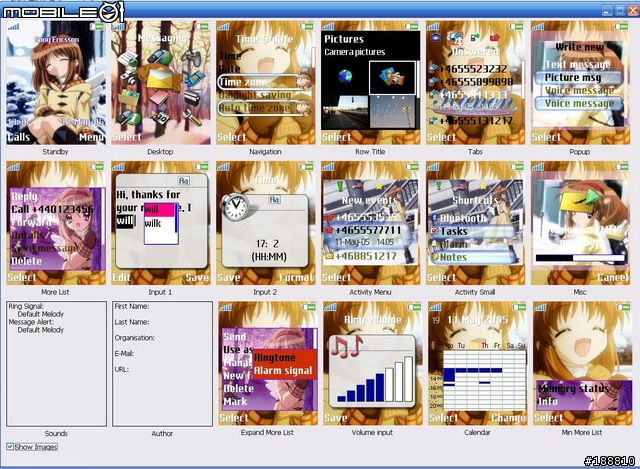Viewport: 640px width, 469px height.
Task: Click the camera icon in Row Title preview
Action: pos(392,77)
